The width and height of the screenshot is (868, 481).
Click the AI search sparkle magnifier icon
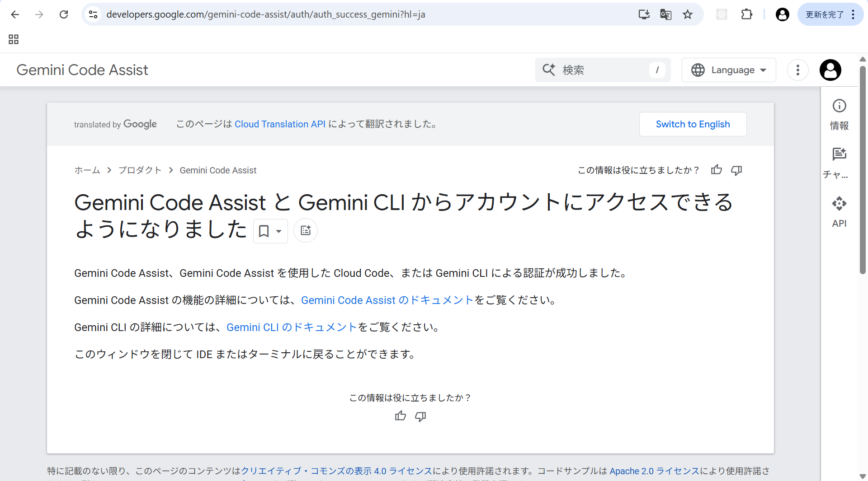coord(549,70)
